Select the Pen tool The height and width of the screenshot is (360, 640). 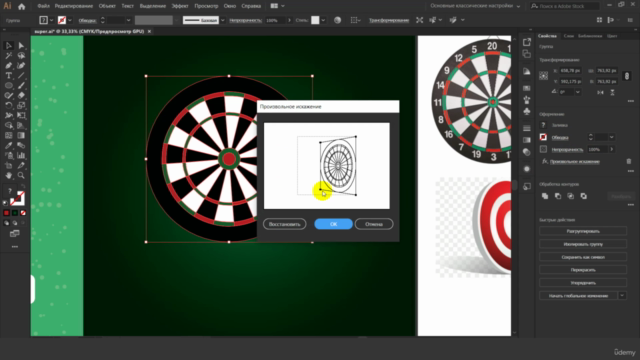(x=9, y=65)
